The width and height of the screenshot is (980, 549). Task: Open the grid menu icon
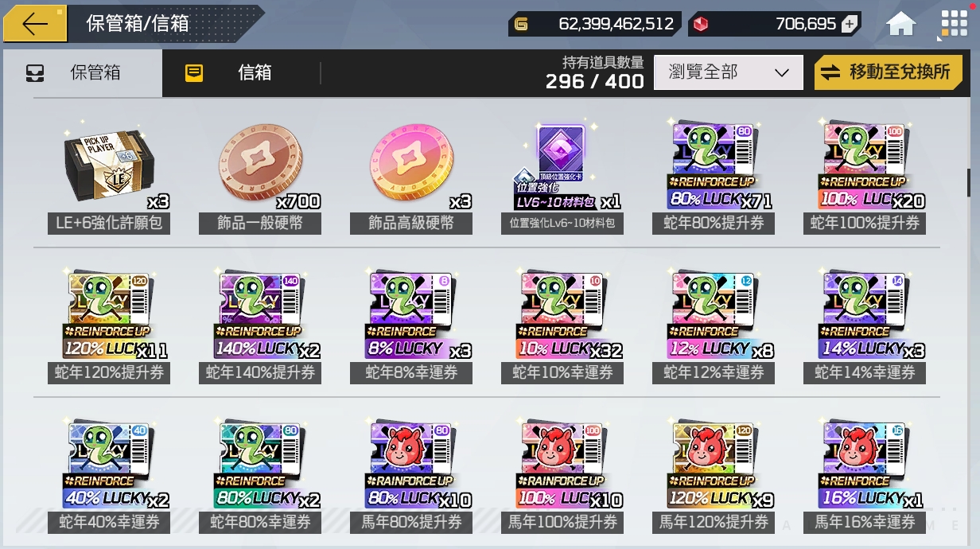pos(954,24)
